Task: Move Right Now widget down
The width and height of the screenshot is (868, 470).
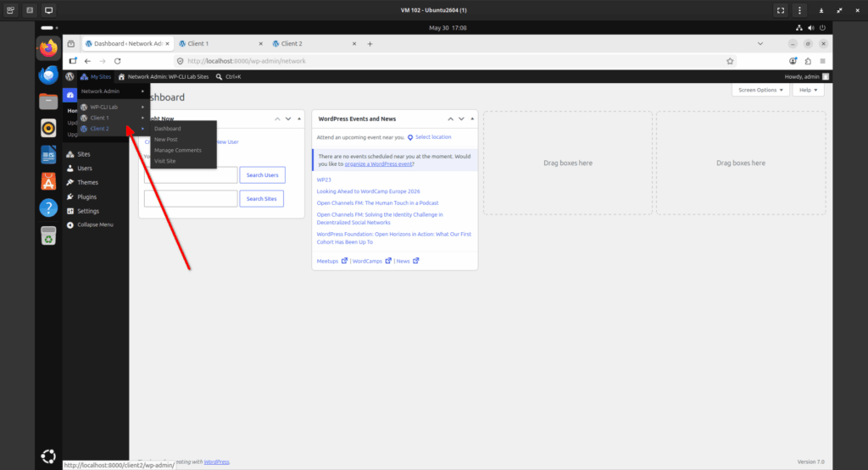Action: pyautogui.click(x=288, y=119)
